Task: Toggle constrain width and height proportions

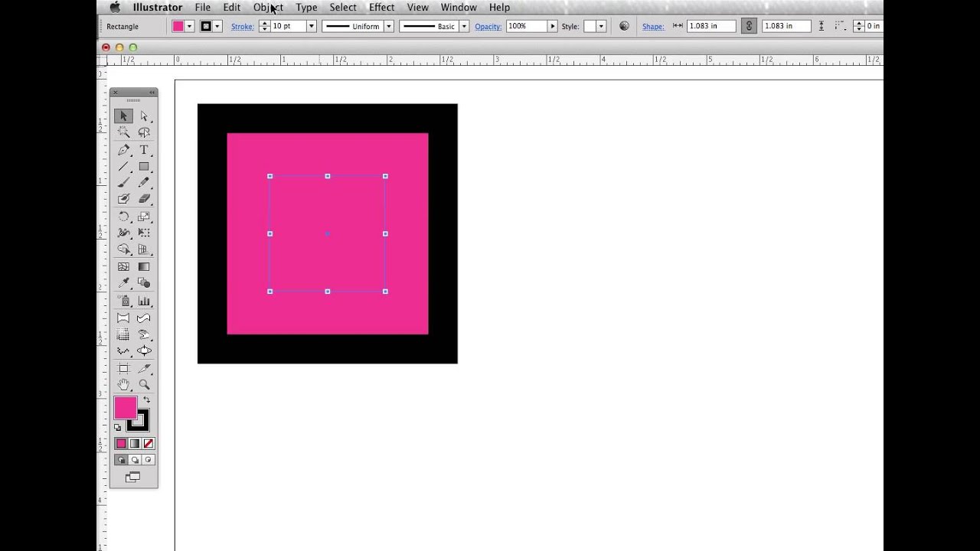Action: tap(749, 26)
